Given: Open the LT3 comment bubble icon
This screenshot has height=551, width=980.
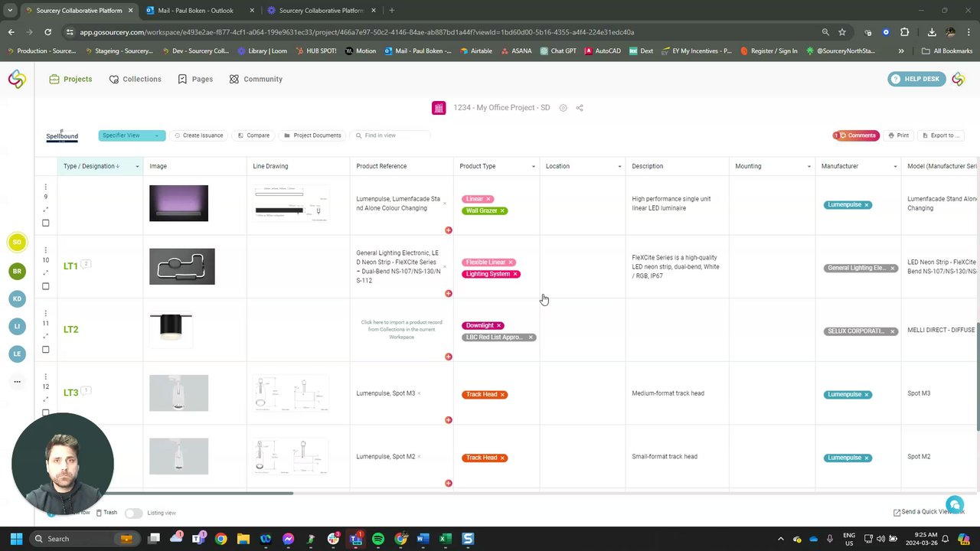Looking at the screenshot, I should 86,391.
